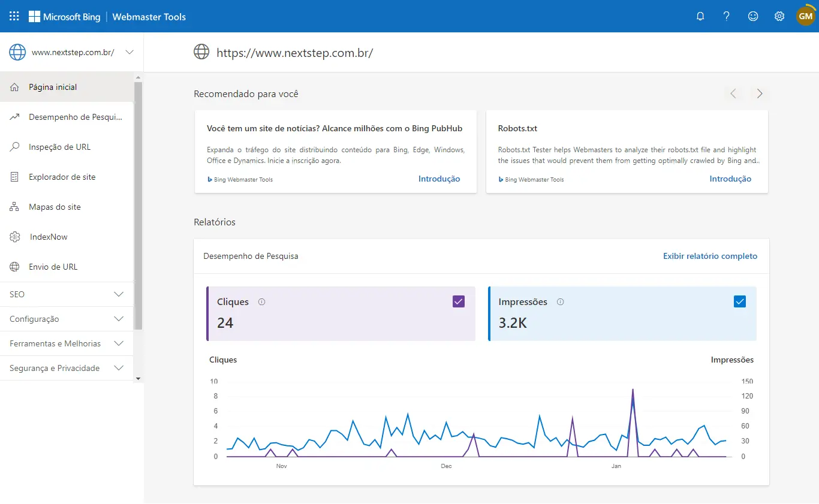This screenshot has width=819, height=504.
Task: Open Mapas do site menu item
Action: [x=67, y=207]
